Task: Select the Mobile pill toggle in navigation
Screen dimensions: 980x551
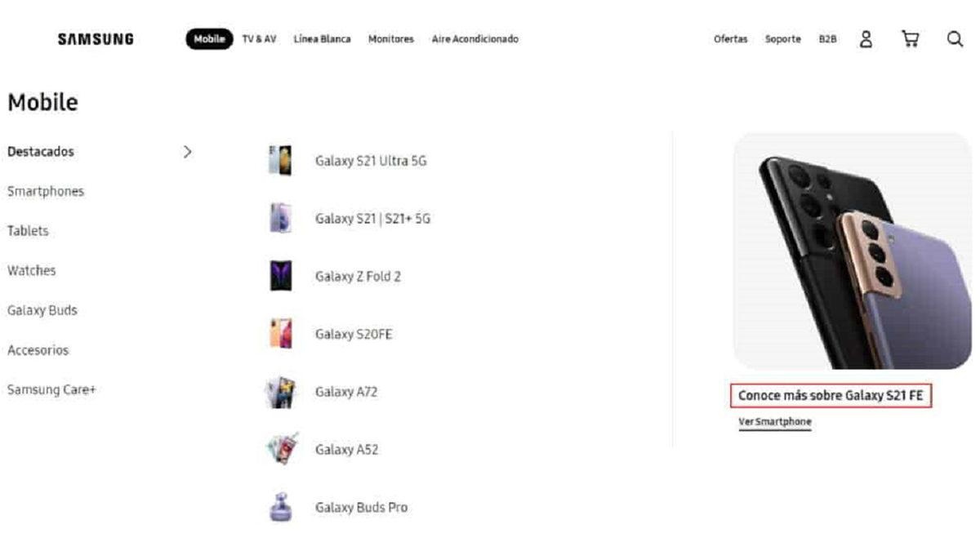Action: [x=209, y=38]
